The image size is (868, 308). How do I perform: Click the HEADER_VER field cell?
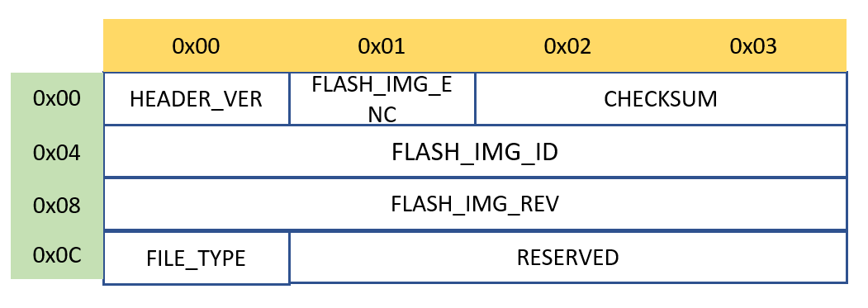click(x=196, y=98)
